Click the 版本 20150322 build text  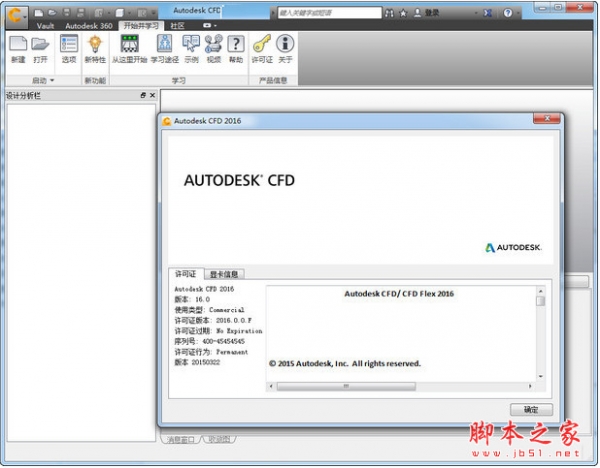click(x=197, y=362)
